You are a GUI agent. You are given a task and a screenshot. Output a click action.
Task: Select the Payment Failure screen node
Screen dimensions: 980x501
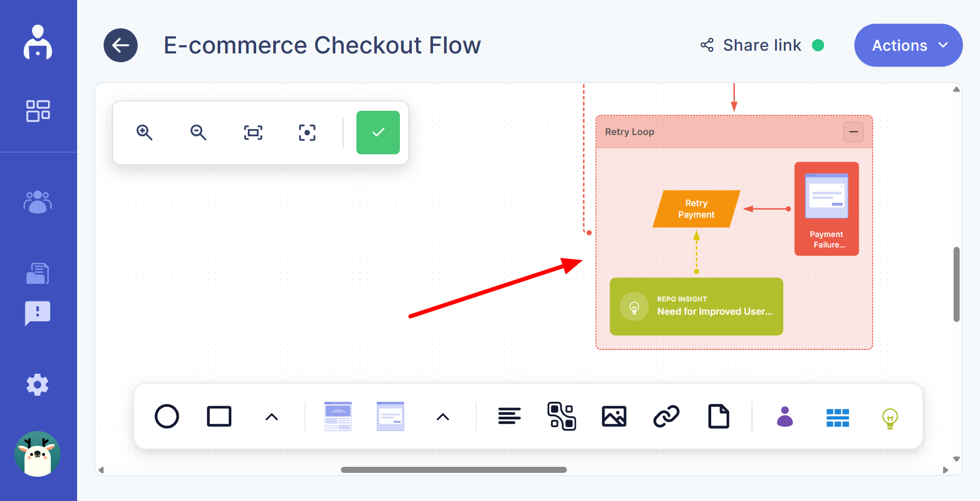click(826, 209)
